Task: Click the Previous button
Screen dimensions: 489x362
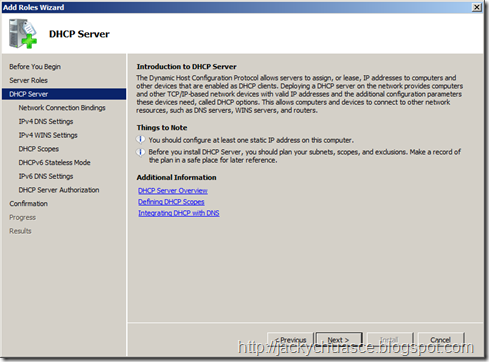Action: click(x=290, y=340)
